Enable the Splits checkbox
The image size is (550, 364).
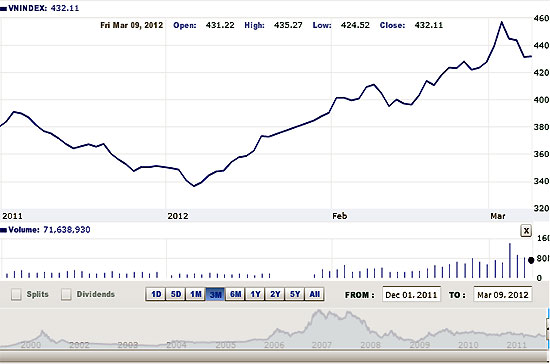[x=16, y=294]
